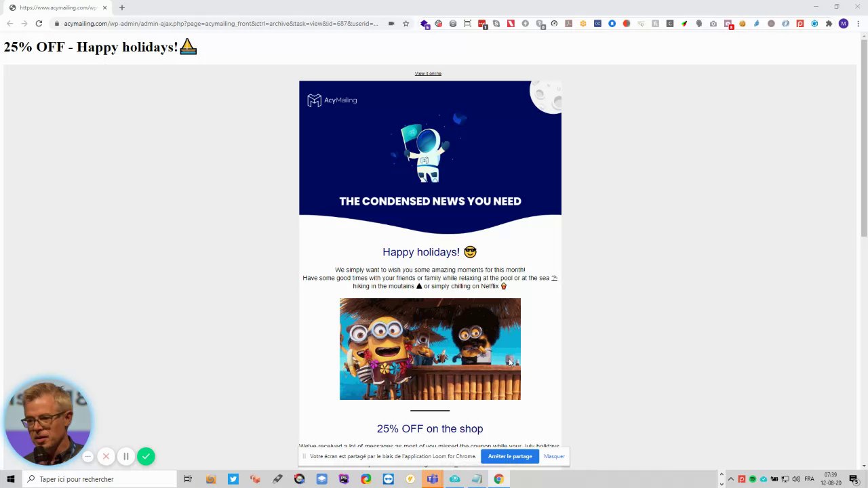Click the AcyMailing logo in the email header
This screenshot has width=868, height=488.
[332, 100]
